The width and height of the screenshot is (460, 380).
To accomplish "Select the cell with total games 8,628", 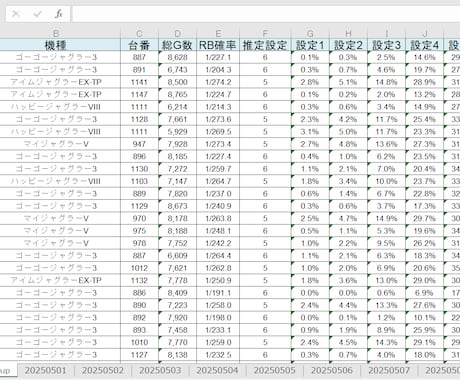I will point(178,57).
